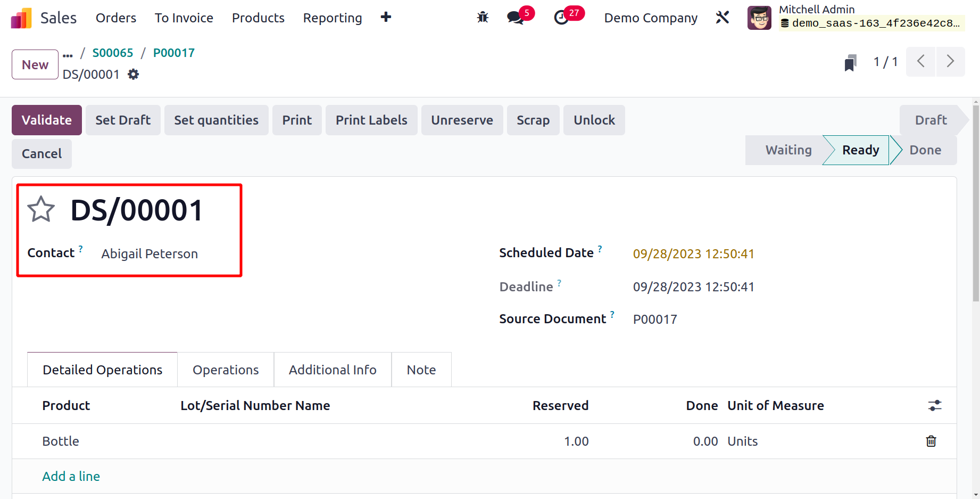The height and width of the screenshot is (499, 980).
Task: Open the Reporting menu
Action: (332, 18)
